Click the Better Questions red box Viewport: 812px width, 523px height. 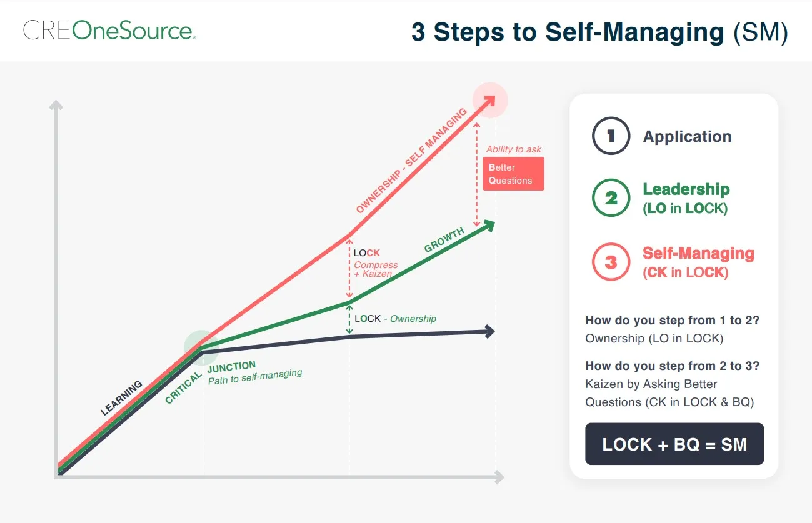coord(513,174)
